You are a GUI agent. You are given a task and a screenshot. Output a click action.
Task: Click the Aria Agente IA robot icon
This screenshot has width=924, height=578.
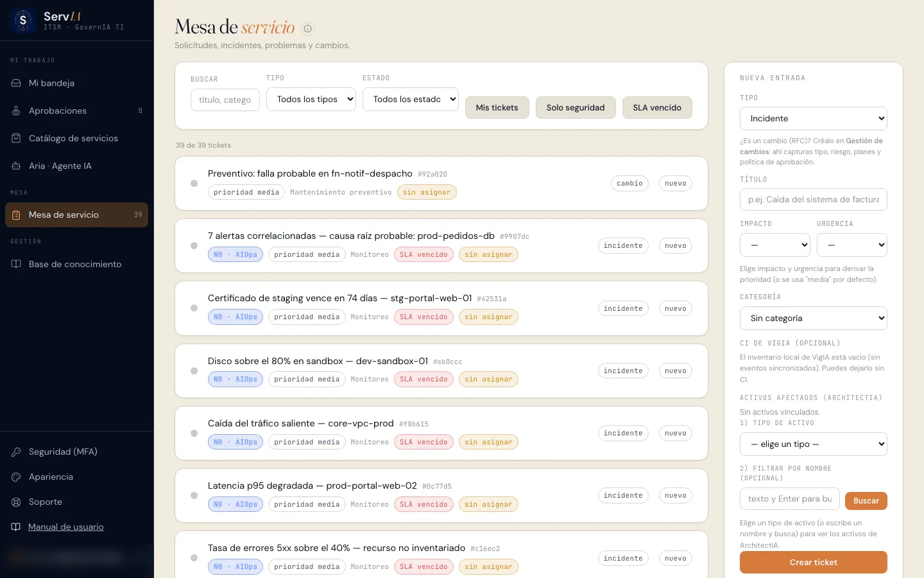(16, 166)
